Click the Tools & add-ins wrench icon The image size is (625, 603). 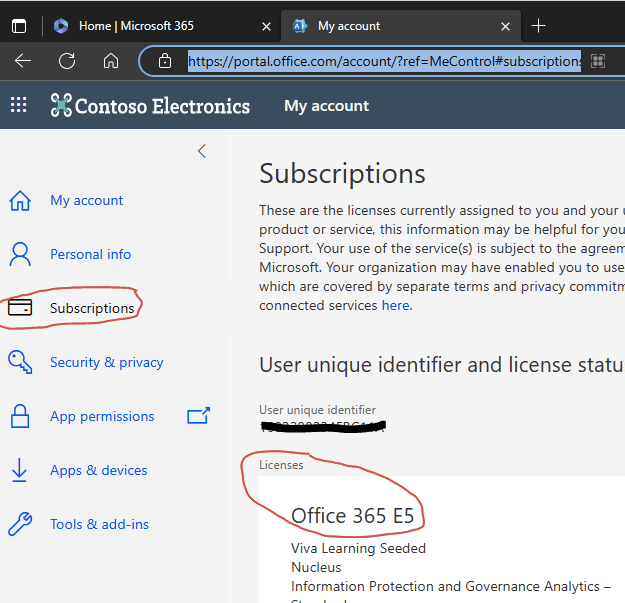point(20,524)
